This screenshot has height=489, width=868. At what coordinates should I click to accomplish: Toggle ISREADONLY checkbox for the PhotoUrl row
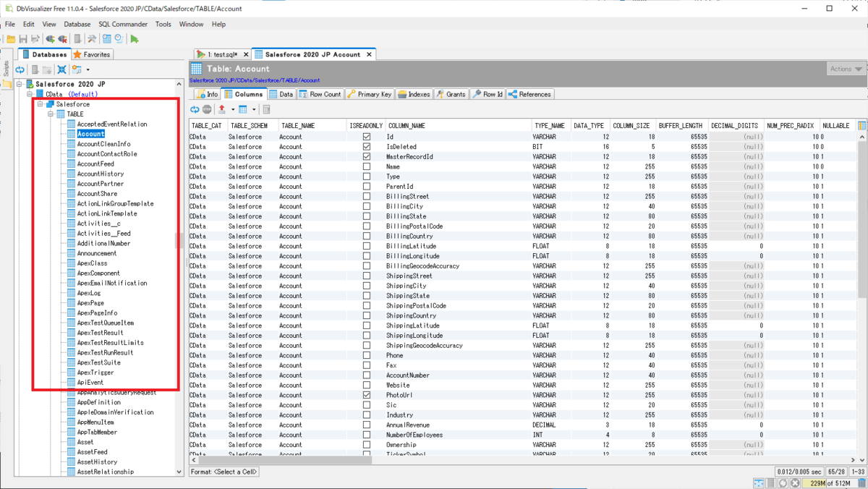pos(367,395)
